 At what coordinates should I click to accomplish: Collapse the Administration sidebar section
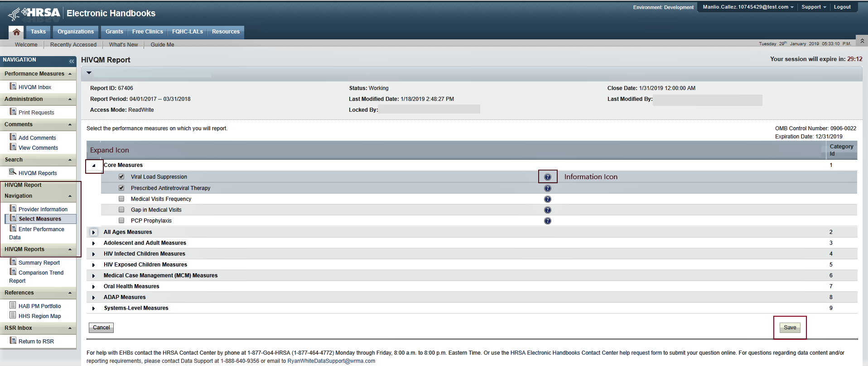tap(70, 99)
